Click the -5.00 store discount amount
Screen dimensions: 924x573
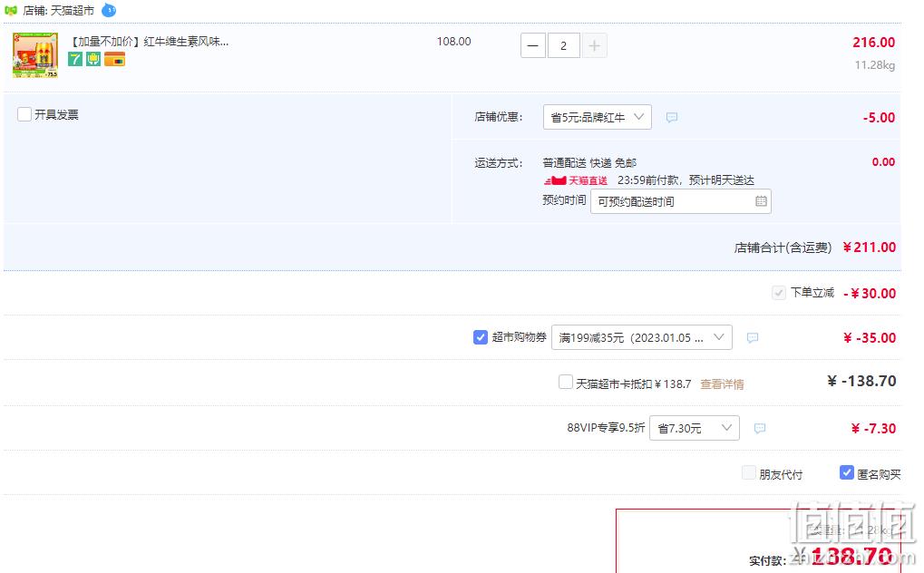click(x=879, y=117)
